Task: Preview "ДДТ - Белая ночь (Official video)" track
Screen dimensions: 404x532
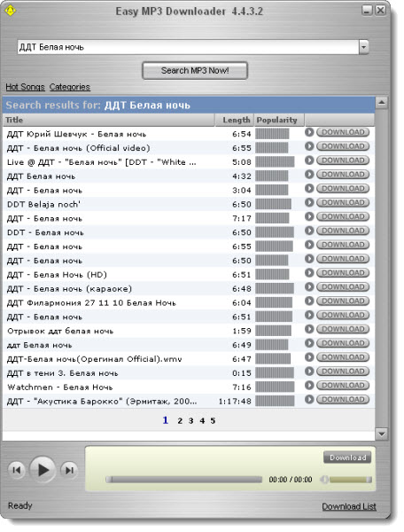Action: (x=309, y=146)
